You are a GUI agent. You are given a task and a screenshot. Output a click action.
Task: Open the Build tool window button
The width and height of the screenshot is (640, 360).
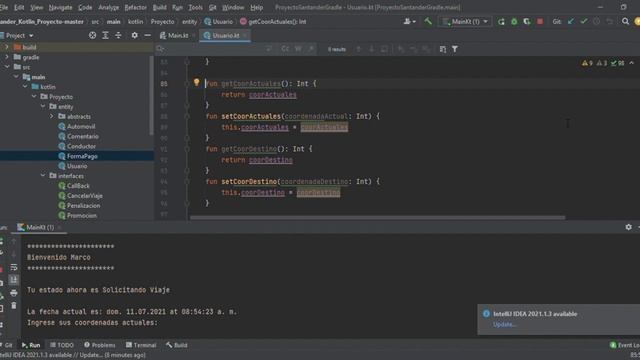point(177,345)
